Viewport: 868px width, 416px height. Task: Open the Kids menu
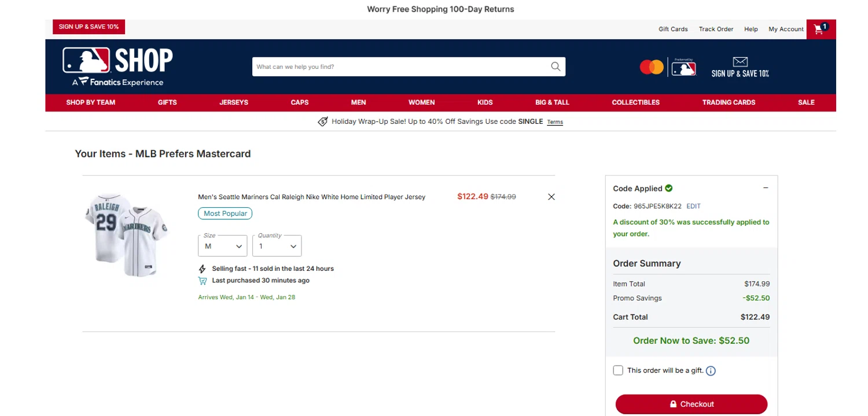[x=485, y=102]
